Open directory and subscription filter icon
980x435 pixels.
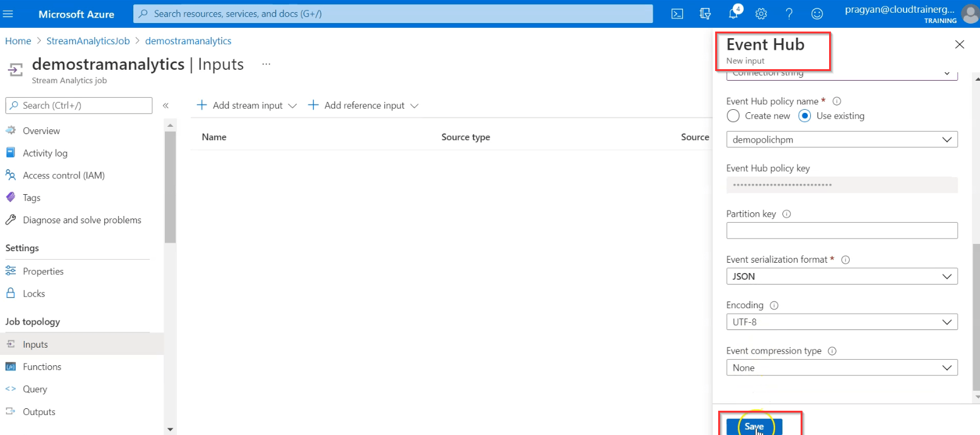(x=705, y=14)
